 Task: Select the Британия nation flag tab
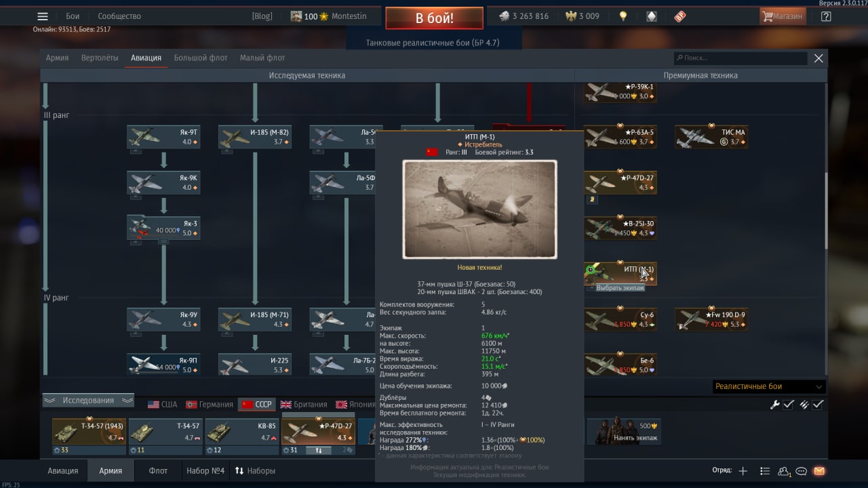[x=304, y=405]
